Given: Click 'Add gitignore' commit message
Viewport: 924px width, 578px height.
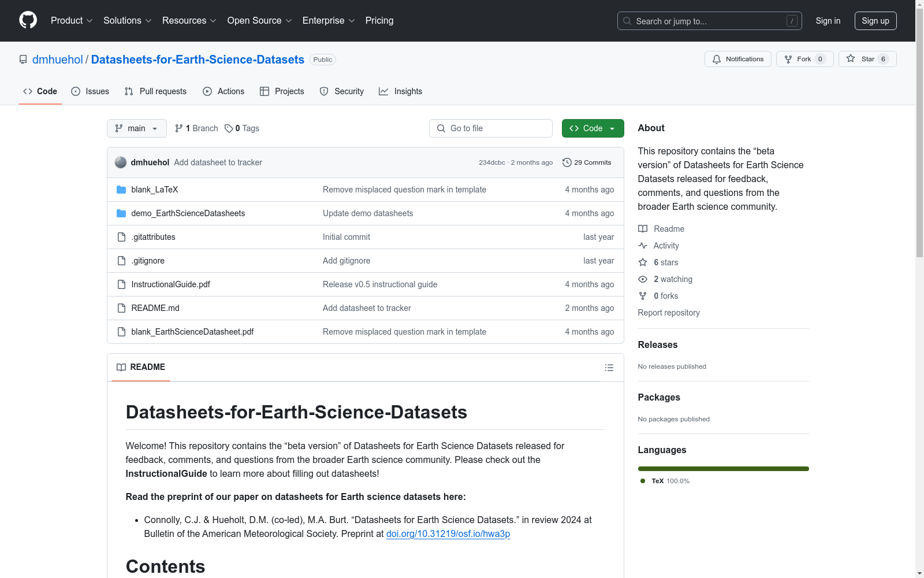Looking at the screenshot, I should 346,261.
